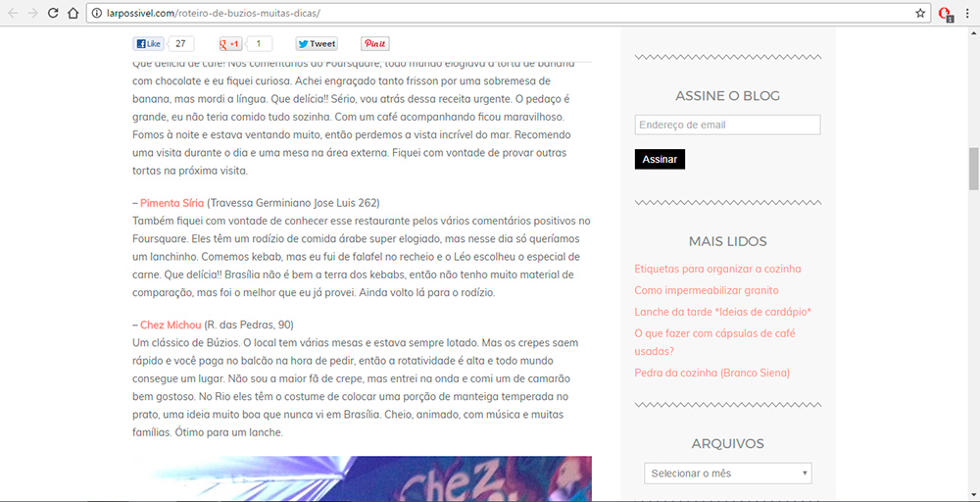Click the browser back arrow
Screen dimensions: 980x502
13,13
